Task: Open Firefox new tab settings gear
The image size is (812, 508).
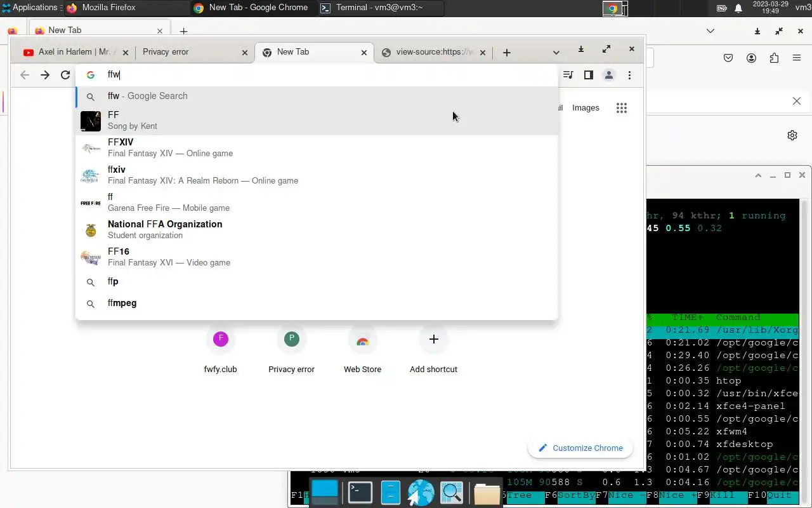Action: coord(792,135)
